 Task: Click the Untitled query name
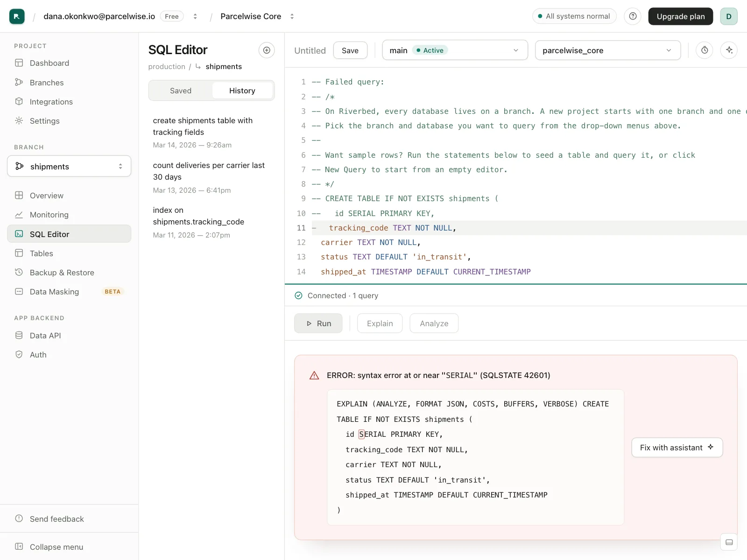(x=310, y=50)
